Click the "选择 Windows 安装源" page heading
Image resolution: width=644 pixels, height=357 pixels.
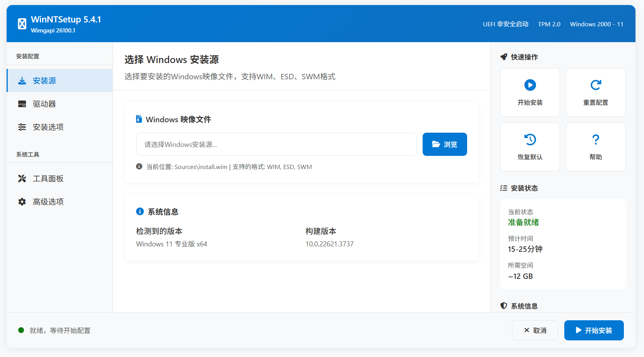tap(171, 60)
